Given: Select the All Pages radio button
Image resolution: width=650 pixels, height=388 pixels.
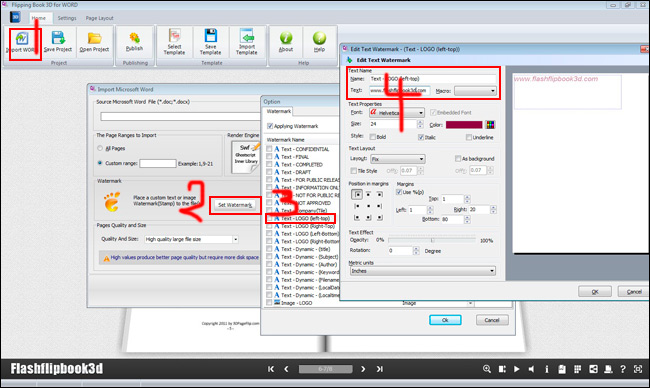Looking at the screenshot, I should pos(100,148).
